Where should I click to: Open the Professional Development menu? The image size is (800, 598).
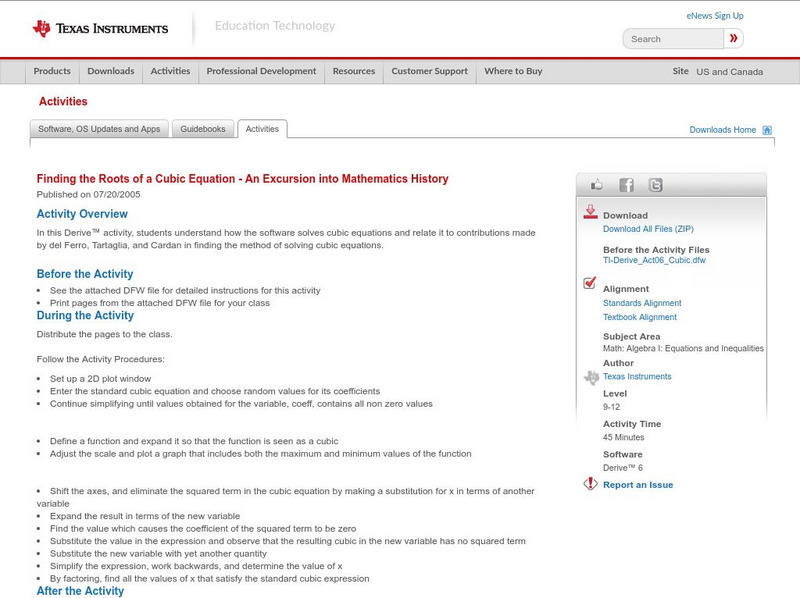click(261, 71)
